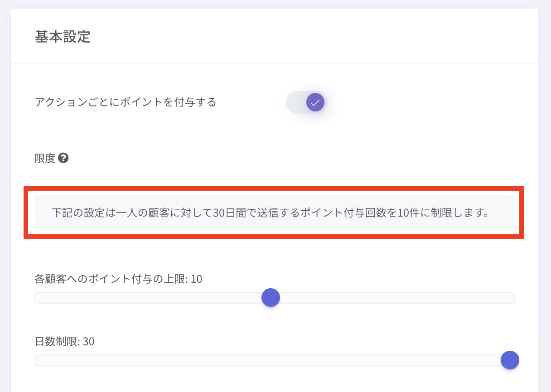The image size is (551, 392).
Task: Click the upper-limit slider track left of its handle
Action: (x=150, y=298)
